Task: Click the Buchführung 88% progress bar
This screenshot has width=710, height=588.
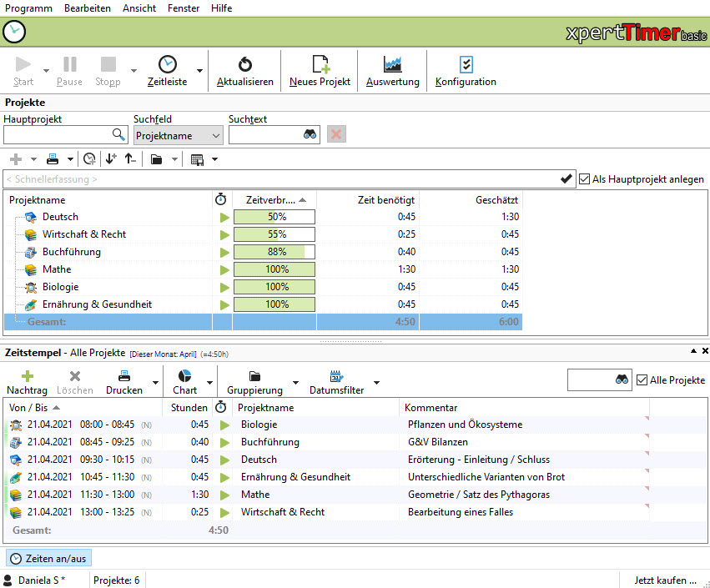Action: pyautogui.click(x=274, y=252)
